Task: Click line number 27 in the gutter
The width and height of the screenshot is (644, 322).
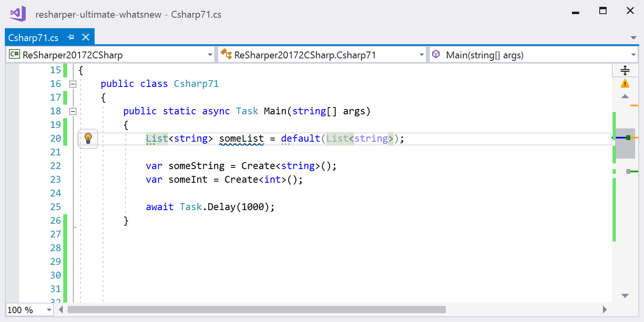Action: [56, 234]
